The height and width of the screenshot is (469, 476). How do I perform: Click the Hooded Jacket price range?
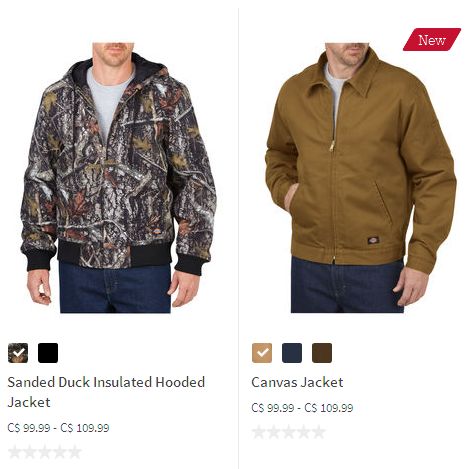58,428
